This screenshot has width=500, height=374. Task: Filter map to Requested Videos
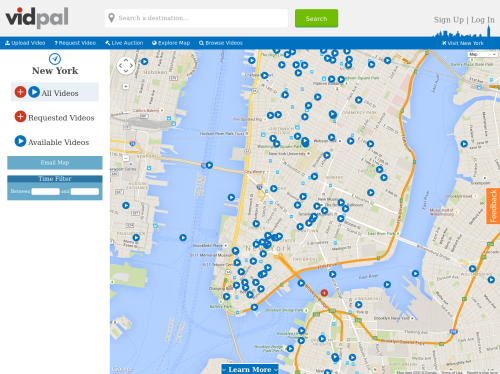55,117
